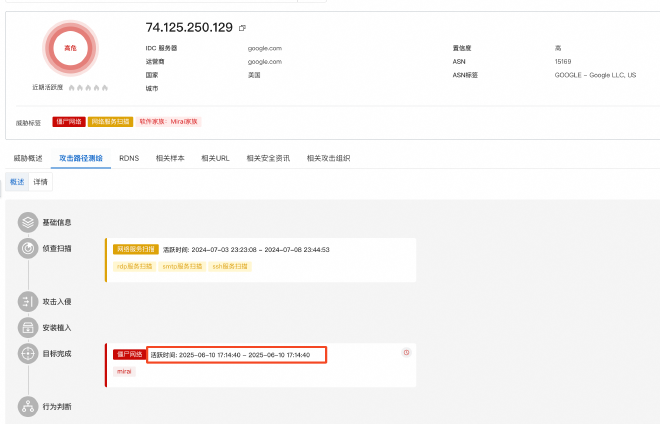660x424 pixels.
Task: Click the 目标完成 crosshair stage icon
Action: click(x=28, y=354)
